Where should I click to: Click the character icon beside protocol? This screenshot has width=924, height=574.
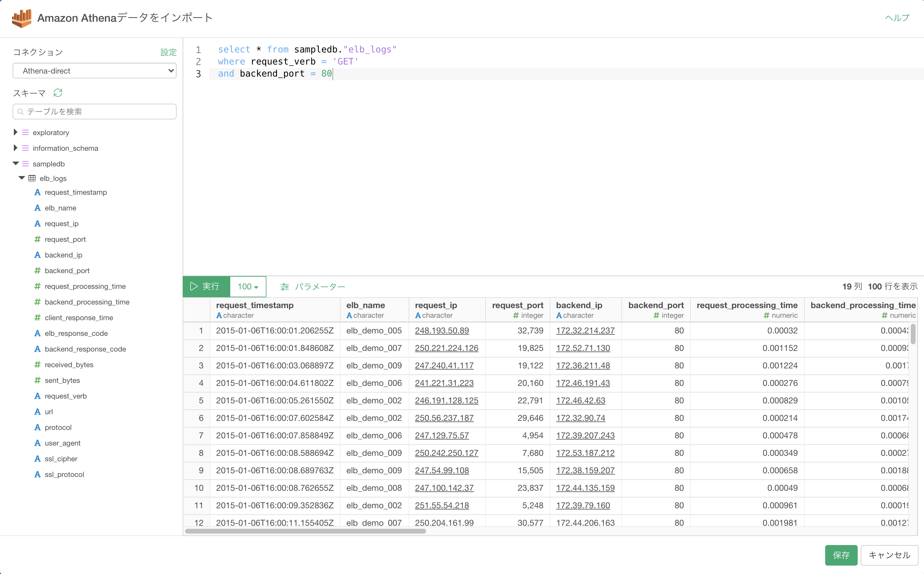pyautogui.click(x=37, y=427)
